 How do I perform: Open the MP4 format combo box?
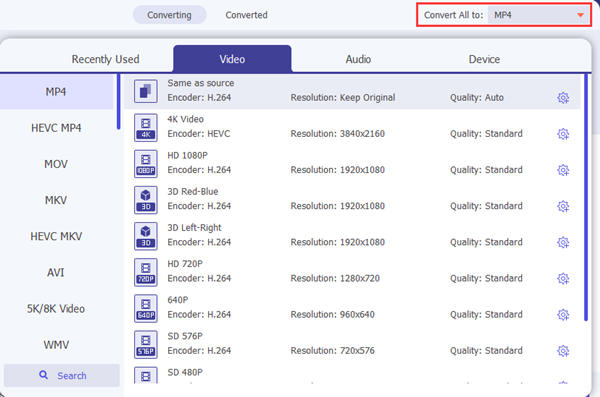click(x=539, y=15)
